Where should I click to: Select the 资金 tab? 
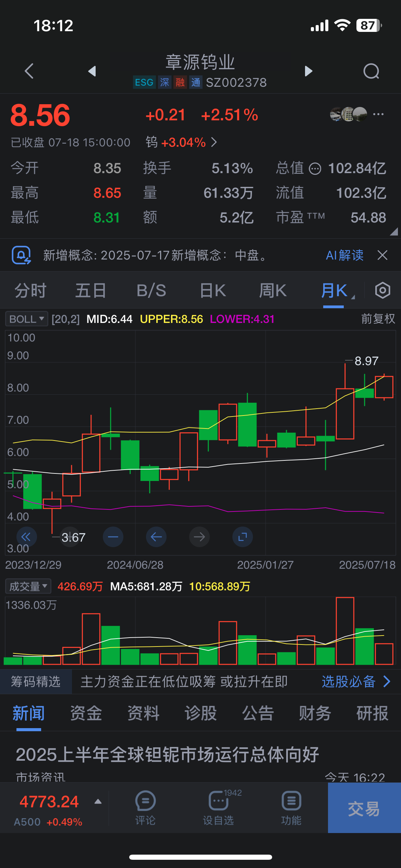tap(86, 713)
